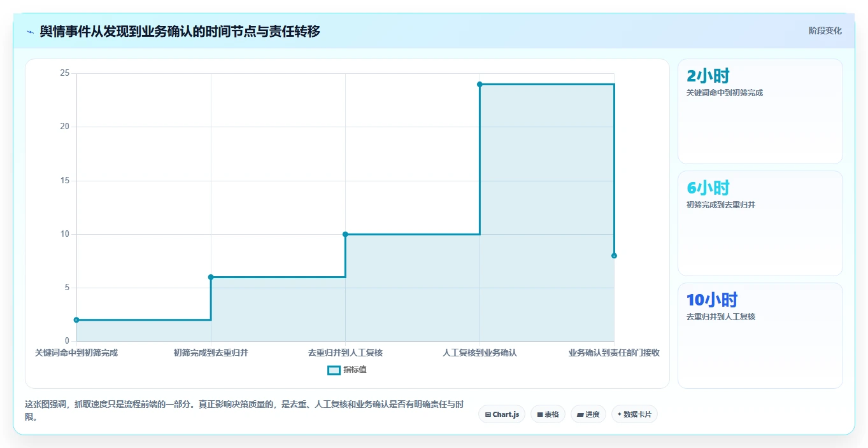Viewport: 868px width, 448px height.
Task: Click the chart title heading text
Action: coord(180,31)
